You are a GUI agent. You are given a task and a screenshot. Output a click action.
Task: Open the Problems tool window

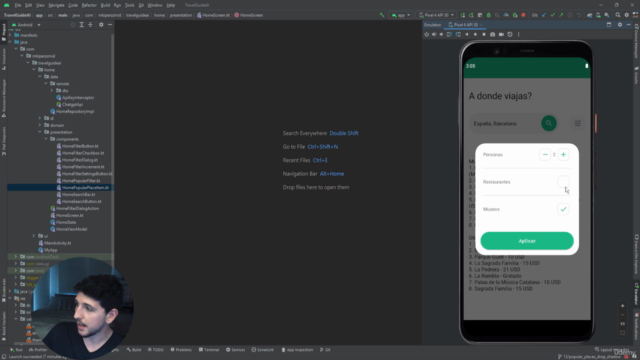[181, 350]
